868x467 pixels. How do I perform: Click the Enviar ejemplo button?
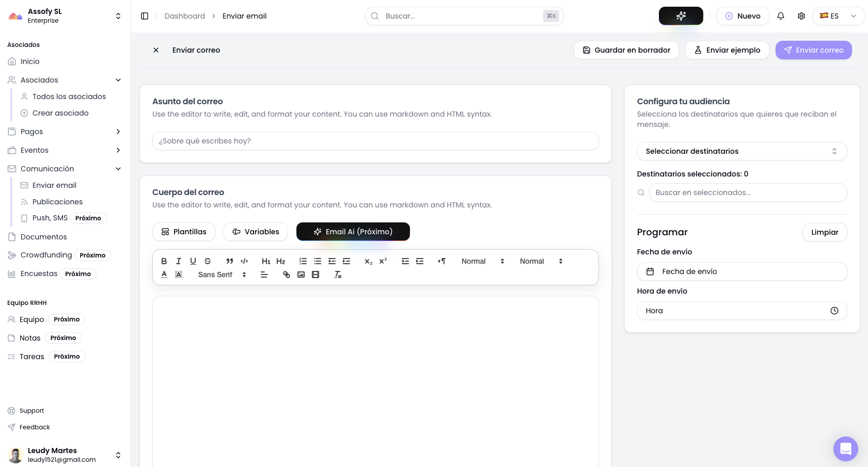pos(727,50)
